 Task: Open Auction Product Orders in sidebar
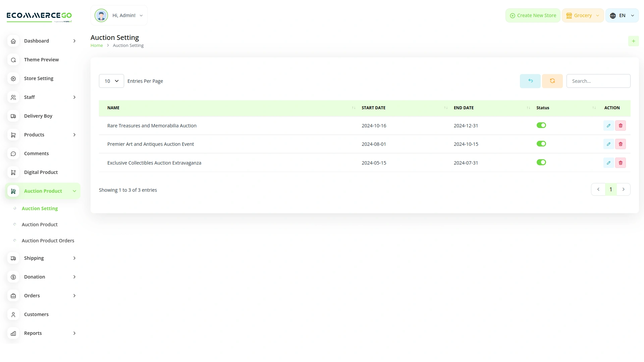48,240
